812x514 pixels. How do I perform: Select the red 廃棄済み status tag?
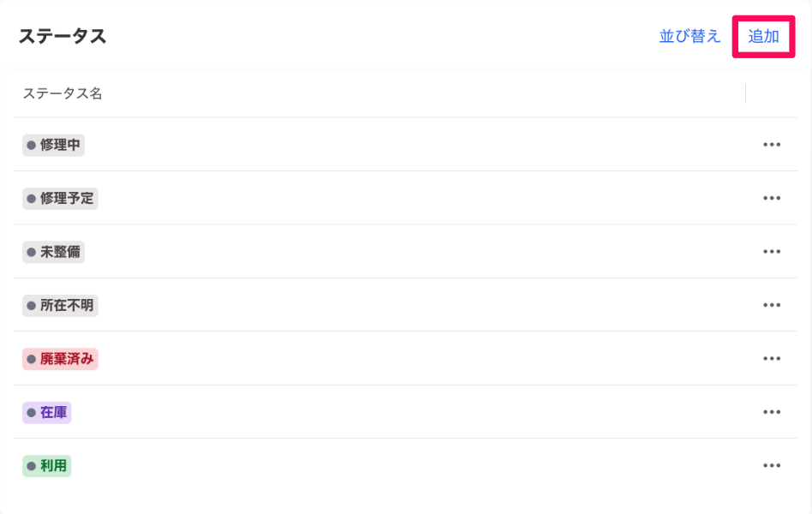pos(60,359)
